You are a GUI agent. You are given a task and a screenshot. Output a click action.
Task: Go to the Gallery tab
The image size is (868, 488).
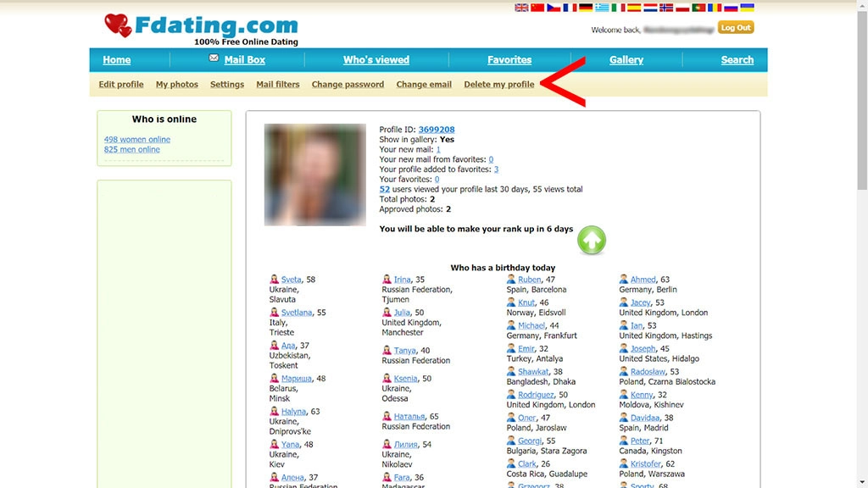coord(626,60)
